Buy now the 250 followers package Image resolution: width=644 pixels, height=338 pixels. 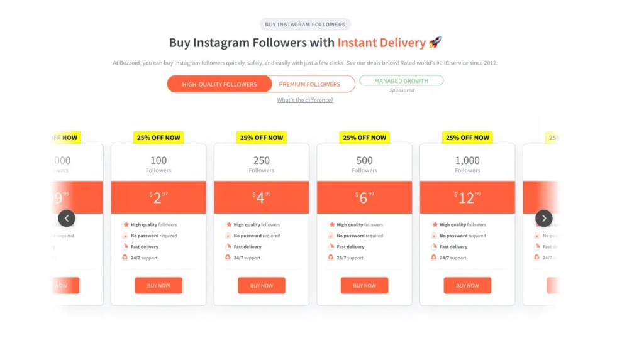(x=262, y=285)
